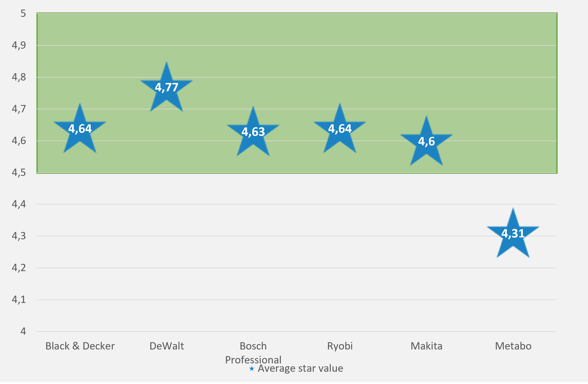Click the 4,2 vertical axis label

click(x=19, y=268)
